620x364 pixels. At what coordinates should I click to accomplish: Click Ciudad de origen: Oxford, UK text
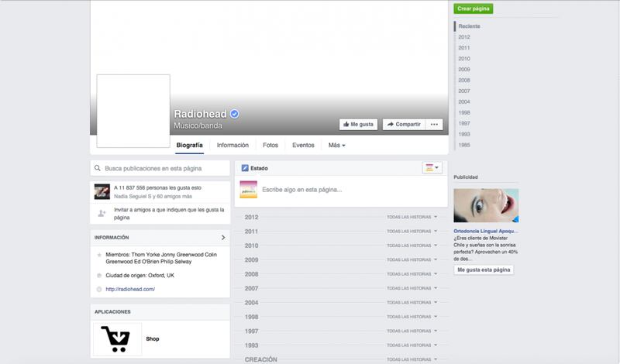pyautogui.click(x=139, y=276)
